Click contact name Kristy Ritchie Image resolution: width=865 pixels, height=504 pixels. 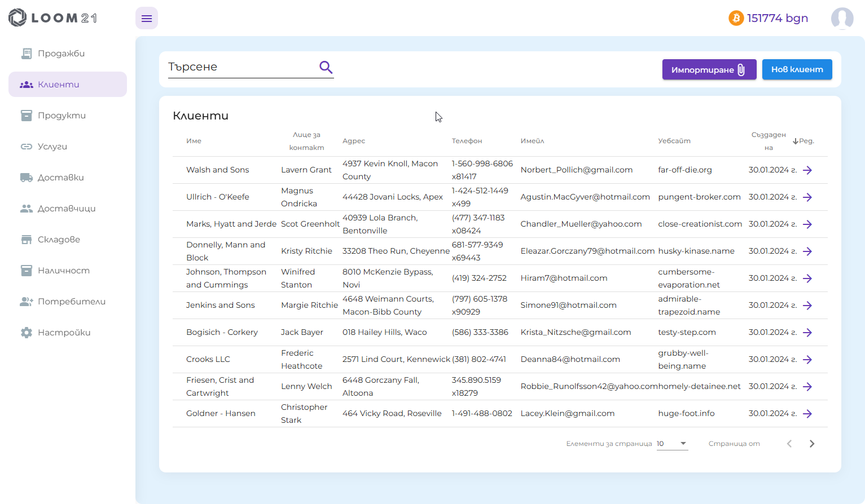tap(306, 251)
